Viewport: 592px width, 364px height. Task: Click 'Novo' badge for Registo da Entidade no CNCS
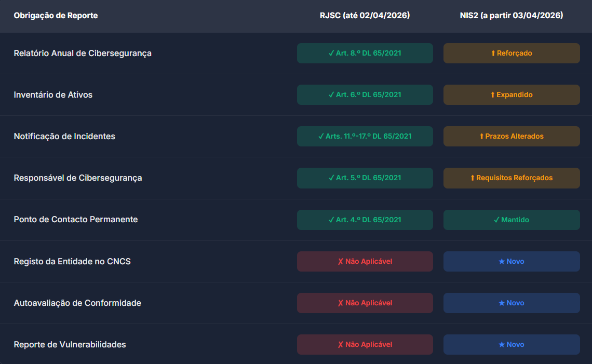click(512, 261)
